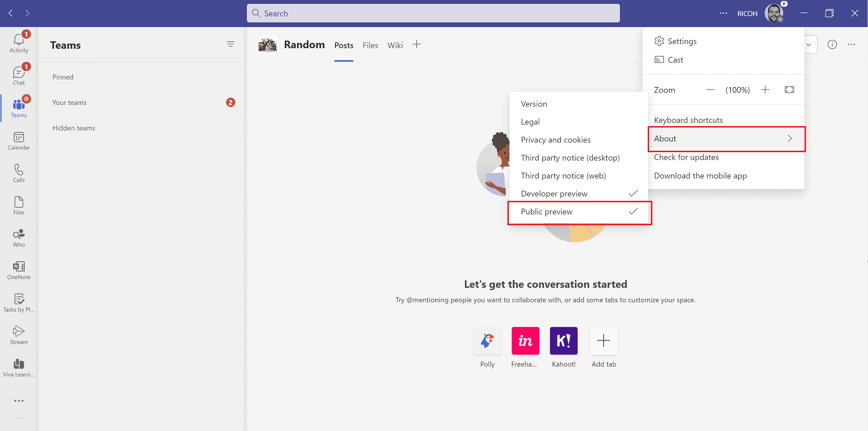The image size is (868, 431).
Task: Open the Version menu entry
Action: [579, 104]
